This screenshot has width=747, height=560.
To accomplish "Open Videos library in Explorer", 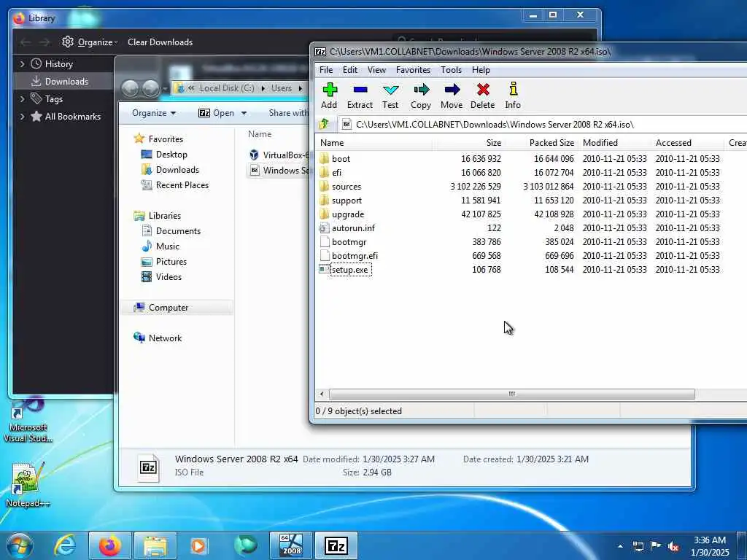I will (x=169, y=276).
